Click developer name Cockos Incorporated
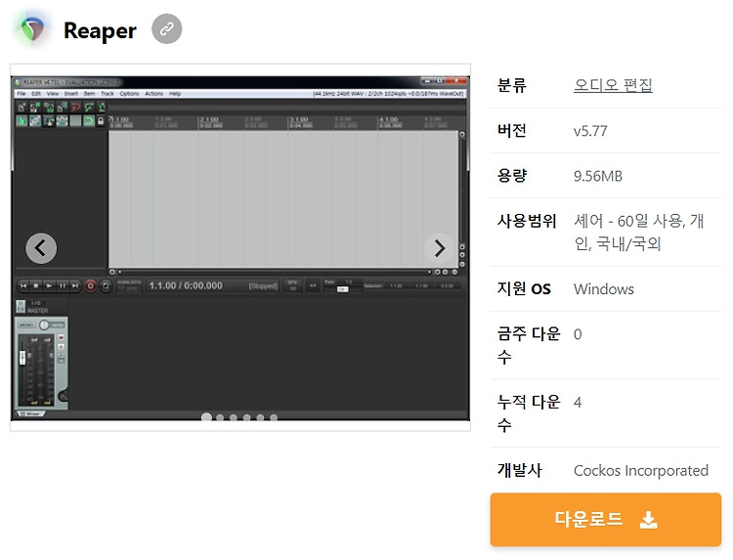 [641, 470]
